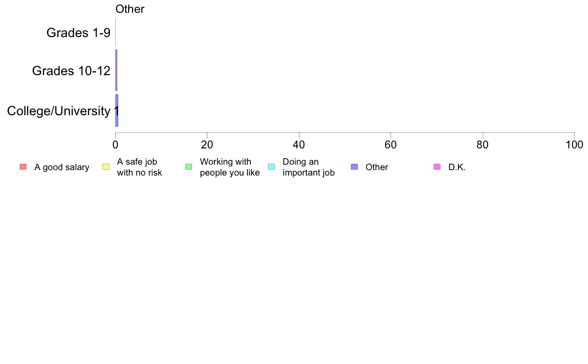Click the Grades 10-12 axis label
The height and width of the screenshot is (364, 588).
pos(71,71)
